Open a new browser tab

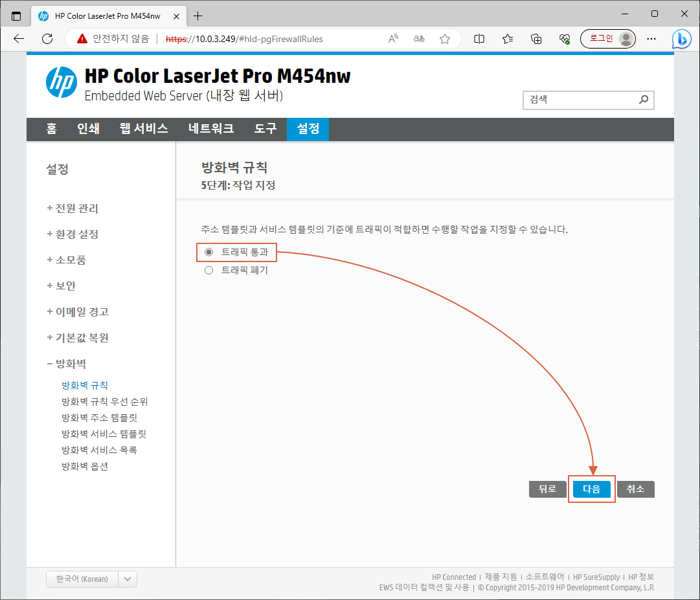coord(198,16)
